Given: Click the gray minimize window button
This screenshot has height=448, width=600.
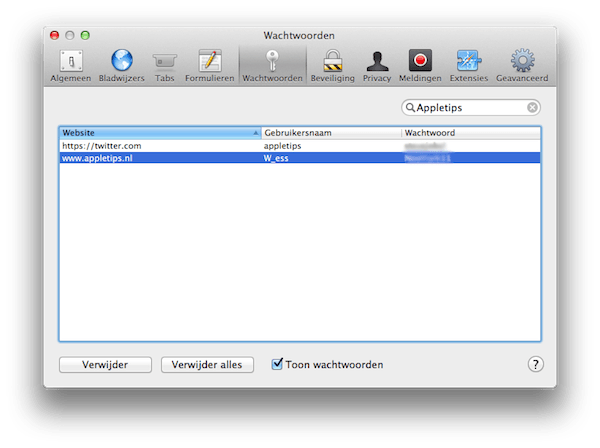Looking at the screenshot, I should 70,36.
